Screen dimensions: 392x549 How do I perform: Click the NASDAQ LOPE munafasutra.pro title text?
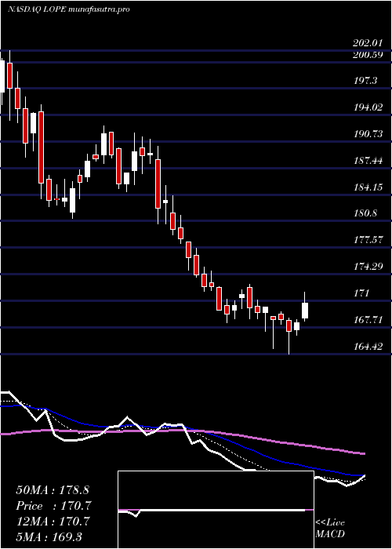(x=69, y=9)
